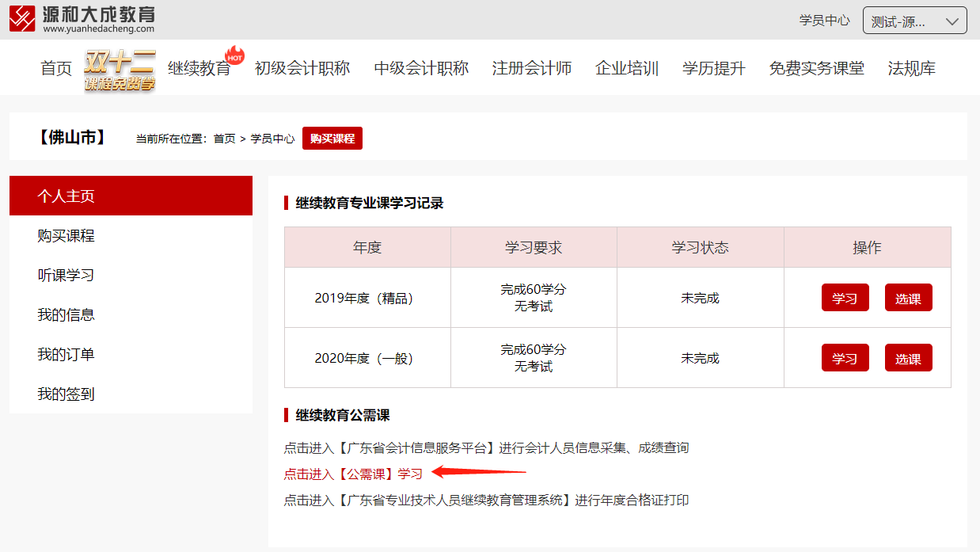This screenshot has height=552, width=980.
Task: Select 初级会计职称 in the navigation
Action: 302,69
